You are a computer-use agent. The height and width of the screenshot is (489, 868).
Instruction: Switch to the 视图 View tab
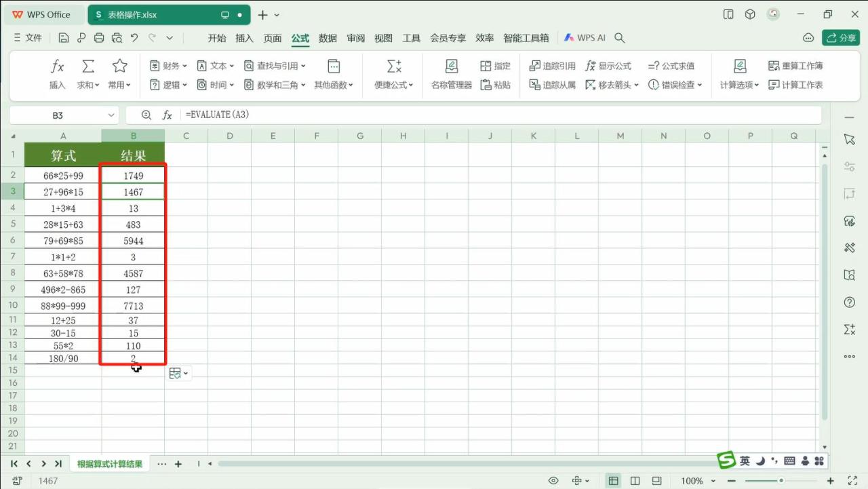(x=383, y=38)
